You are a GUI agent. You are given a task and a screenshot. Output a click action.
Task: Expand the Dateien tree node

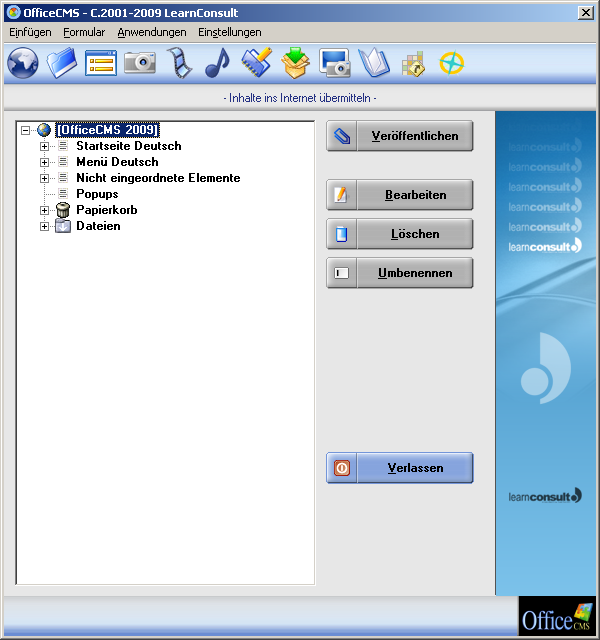[x=44, y=226]
